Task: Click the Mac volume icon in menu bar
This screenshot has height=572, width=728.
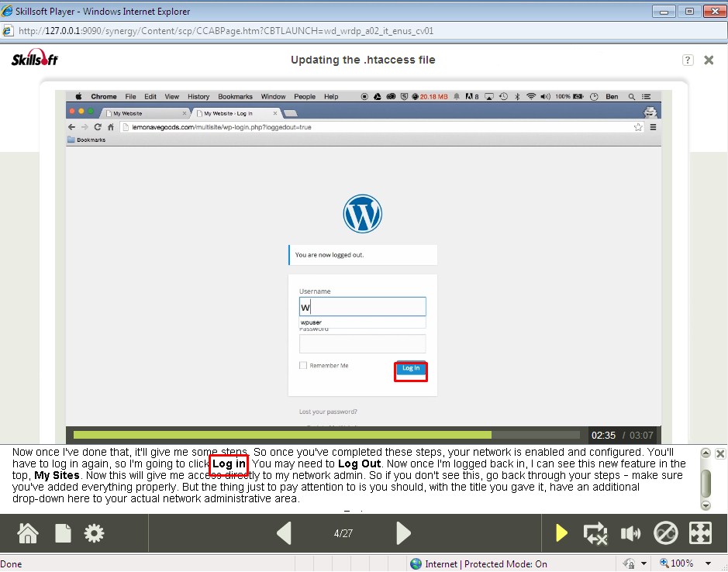Action: pos(546,97)
